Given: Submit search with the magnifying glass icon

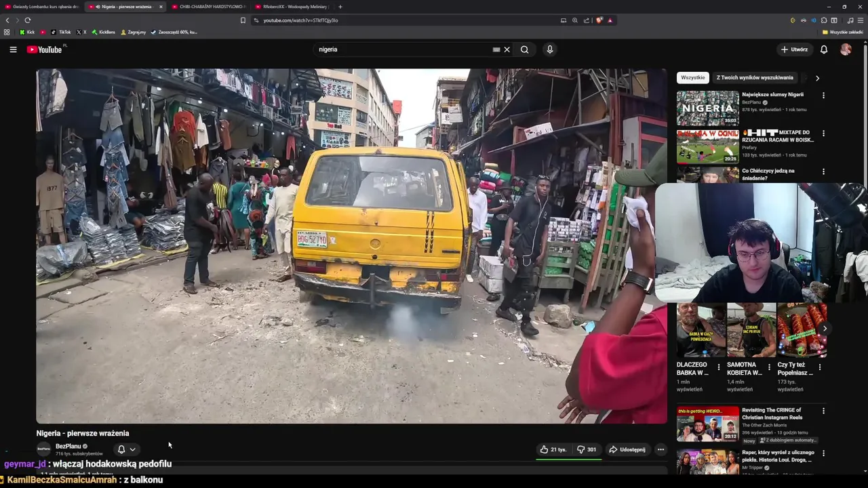Looking at the screenshot, I should (524, 49).
